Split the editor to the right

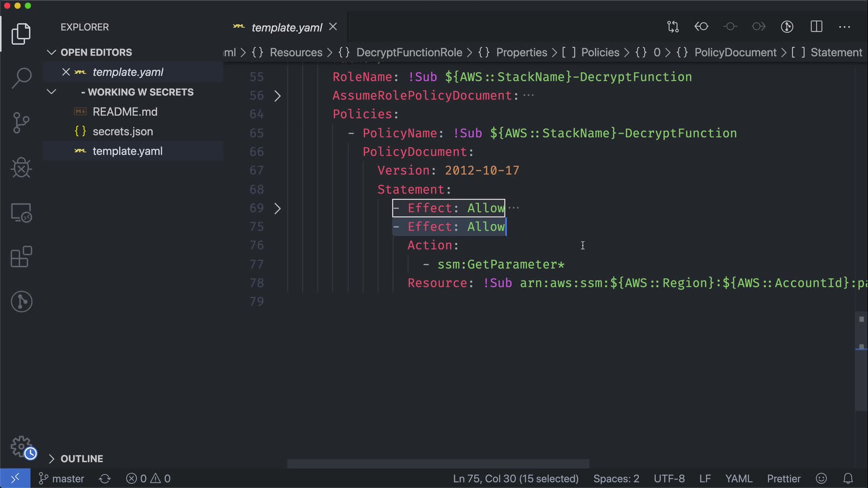816,27
